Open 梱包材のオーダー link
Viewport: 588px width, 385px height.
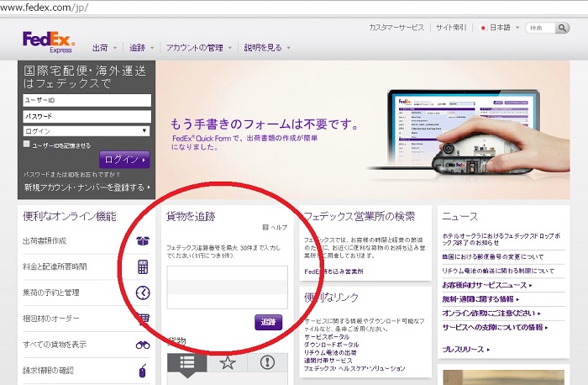click(x=51, y=319)
